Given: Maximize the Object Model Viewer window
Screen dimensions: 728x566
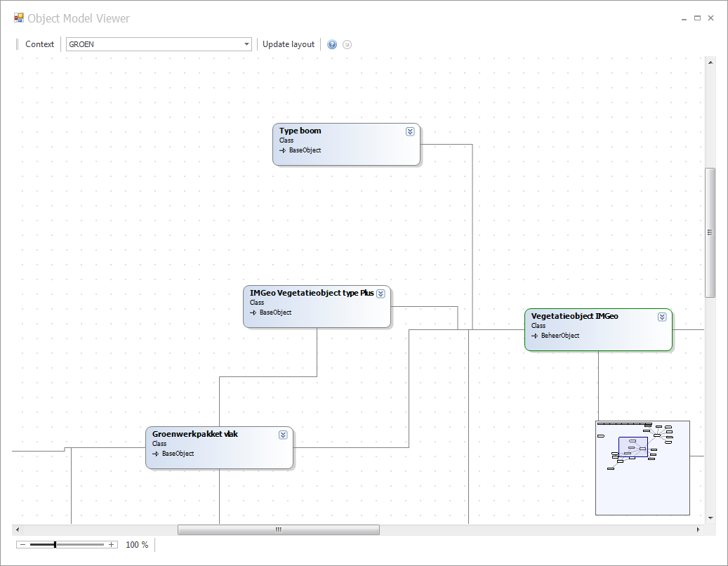Looking at the screenshot, I should click(x=697, y=18).
